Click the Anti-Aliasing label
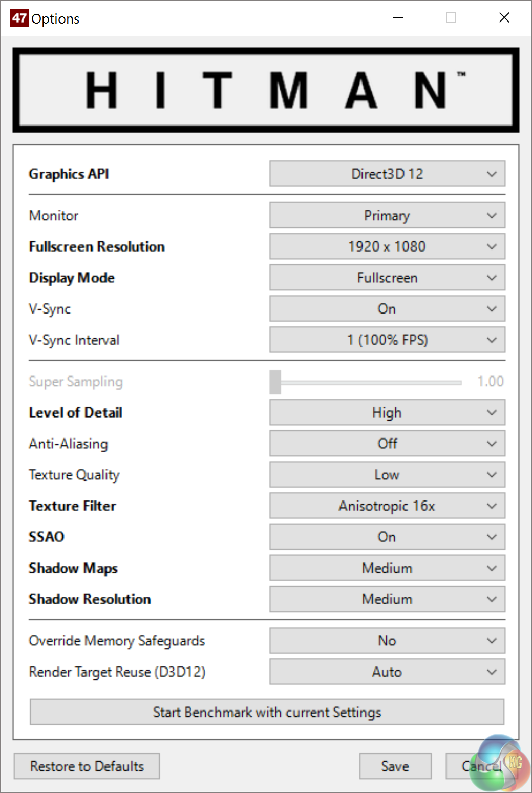The height and width of the screenshot is (793, 532). [68, 444]
